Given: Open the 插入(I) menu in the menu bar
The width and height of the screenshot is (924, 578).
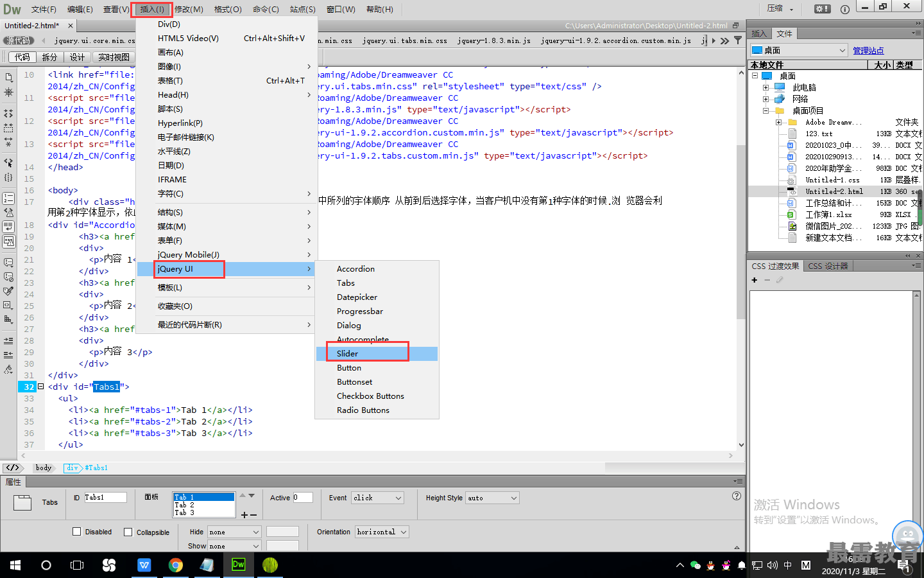Looking at the screenshot, I should click(152, 9).
